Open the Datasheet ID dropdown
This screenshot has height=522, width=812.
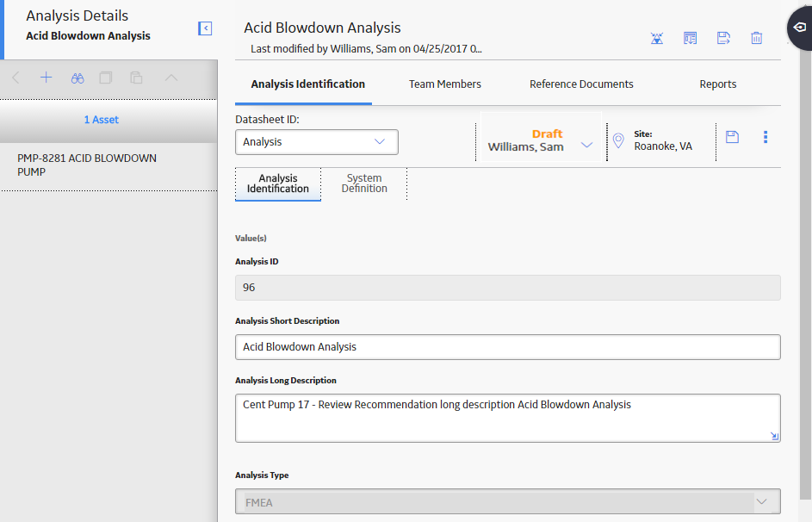[316, 142]
